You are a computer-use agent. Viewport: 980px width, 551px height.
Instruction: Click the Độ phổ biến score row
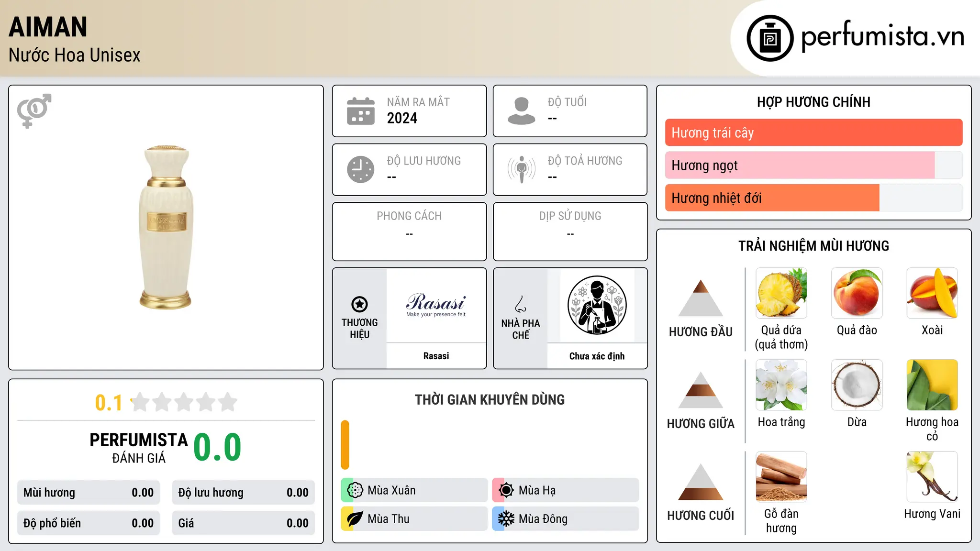point(89,523)
